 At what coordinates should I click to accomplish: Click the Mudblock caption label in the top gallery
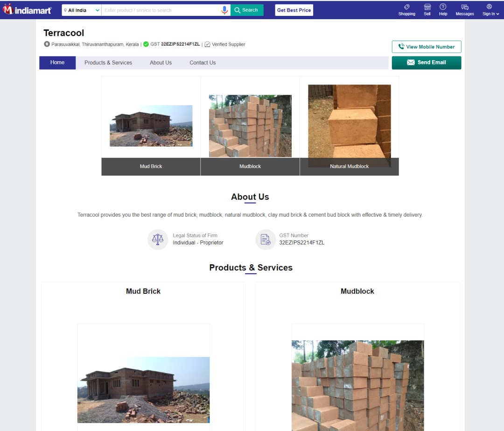[250, 166]
